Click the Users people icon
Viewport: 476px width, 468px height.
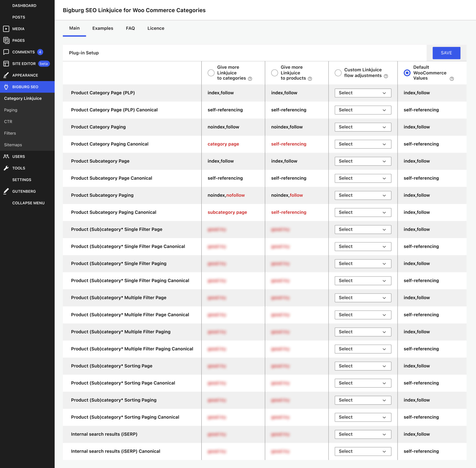[x=6, y=157]
